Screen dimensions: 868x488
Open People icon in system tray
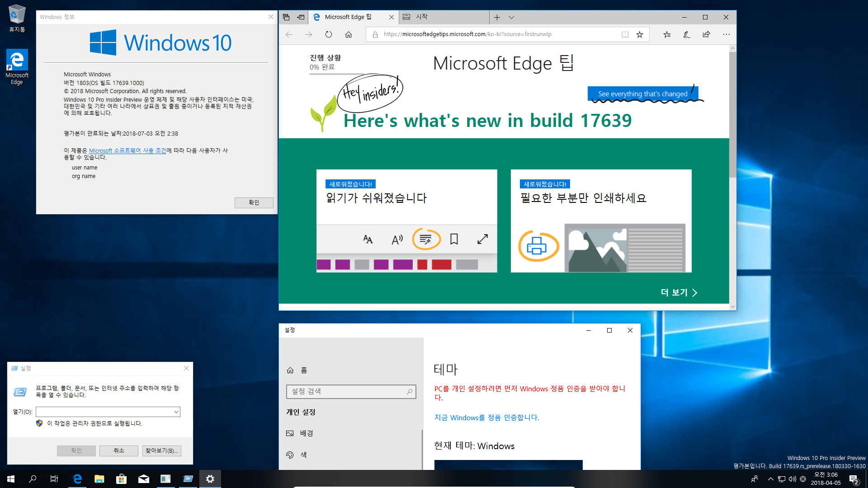coord(754,479)
